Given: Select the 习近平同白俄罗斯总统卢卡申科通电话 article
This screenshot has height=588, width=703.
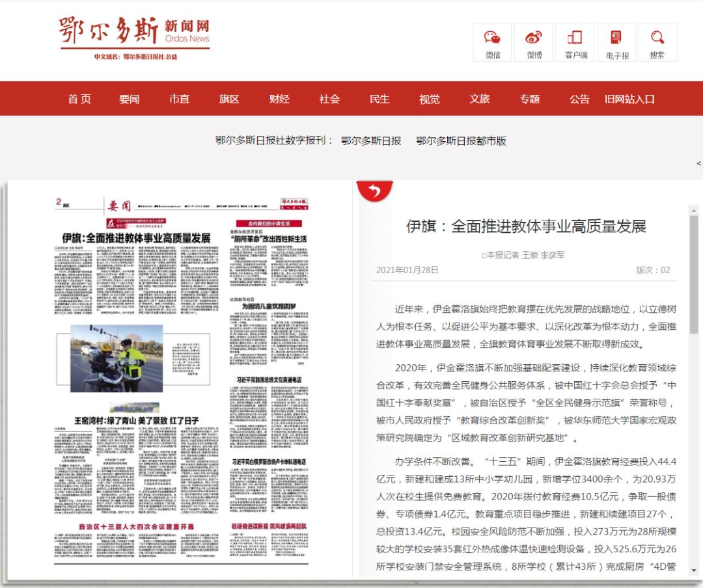Looking at the screenshot, I should pyautogui.click(x=269, y=462).
